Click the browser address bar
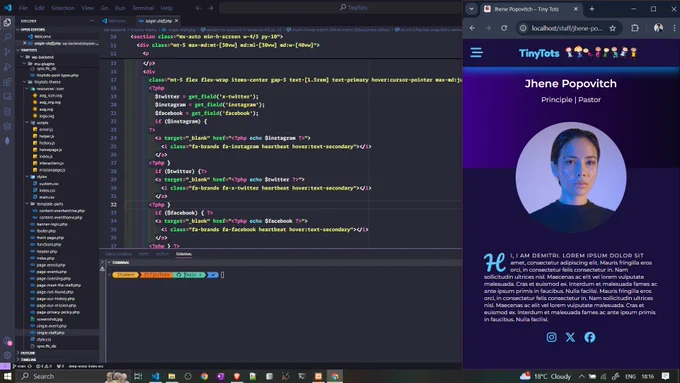This screenshot has height=383, width=680. pos(567,28)
